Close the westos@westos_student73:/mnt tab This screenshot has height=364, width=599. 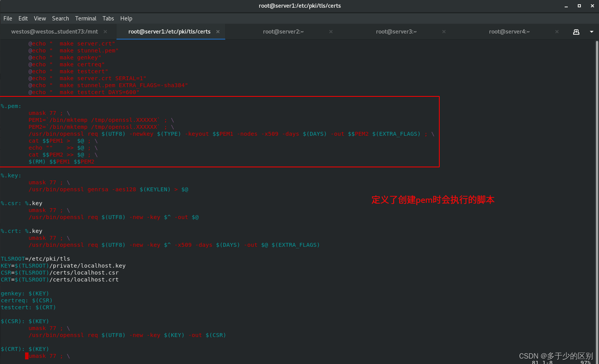click(105, 32)
